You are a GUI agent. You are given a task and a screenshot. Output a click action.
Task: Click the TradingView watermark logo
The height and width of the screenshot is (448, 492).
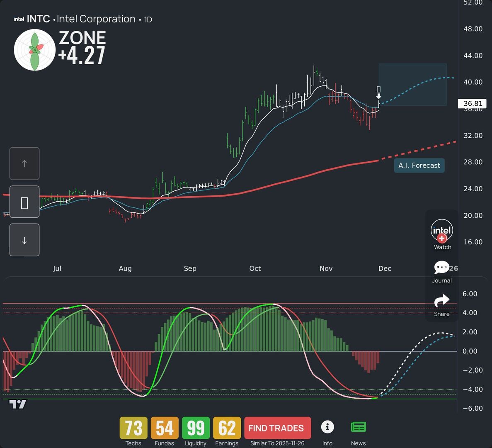click(18, 404)
